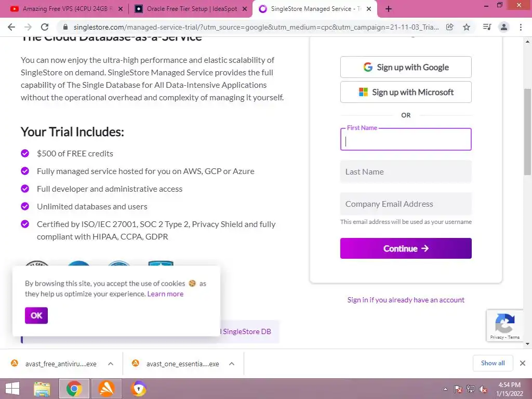532x399 pixels.
Task: Open Action Center flag tray icon
Action: coord(458,389)
